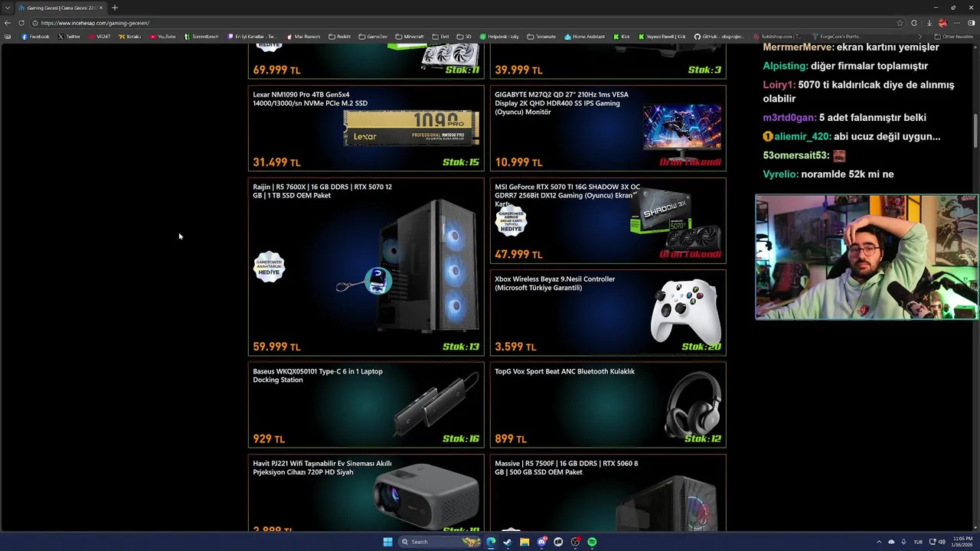Click the 59.999 TL price of Raijin PC
980x551 pixels.
pos(276,347)
